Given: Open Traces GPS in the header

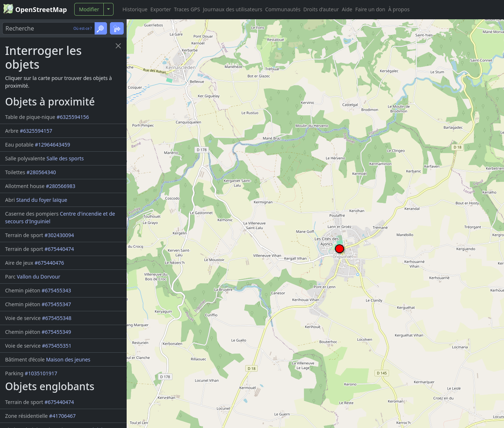Looking at the screenshot, I should click(x=187, y=9).
